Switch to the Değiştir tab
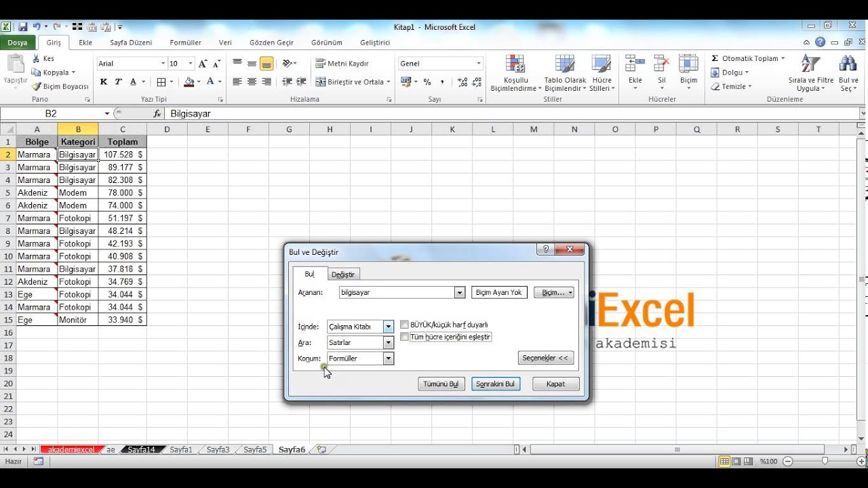Image resolution: width=868 pixels, height=488 pixels. pyautogui.click(x=343, y=274)
